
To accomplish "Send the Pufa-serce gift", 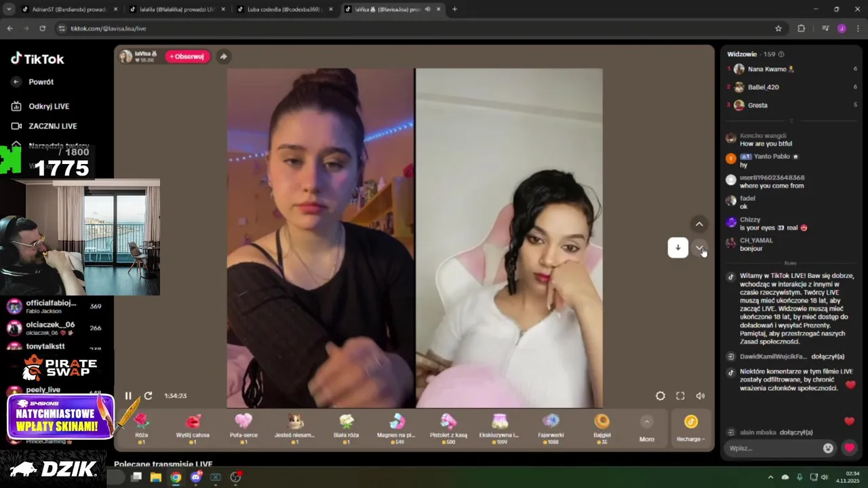I will click(x=243, y=428).
